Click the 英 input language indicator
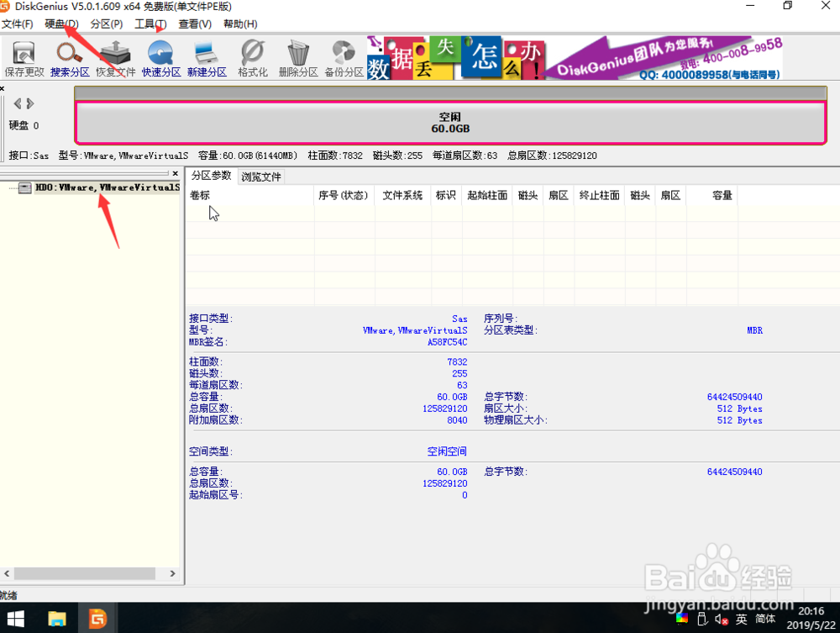The width and height of the screenshot is (840, 633). pyautogui.click(x=742, y=619)
